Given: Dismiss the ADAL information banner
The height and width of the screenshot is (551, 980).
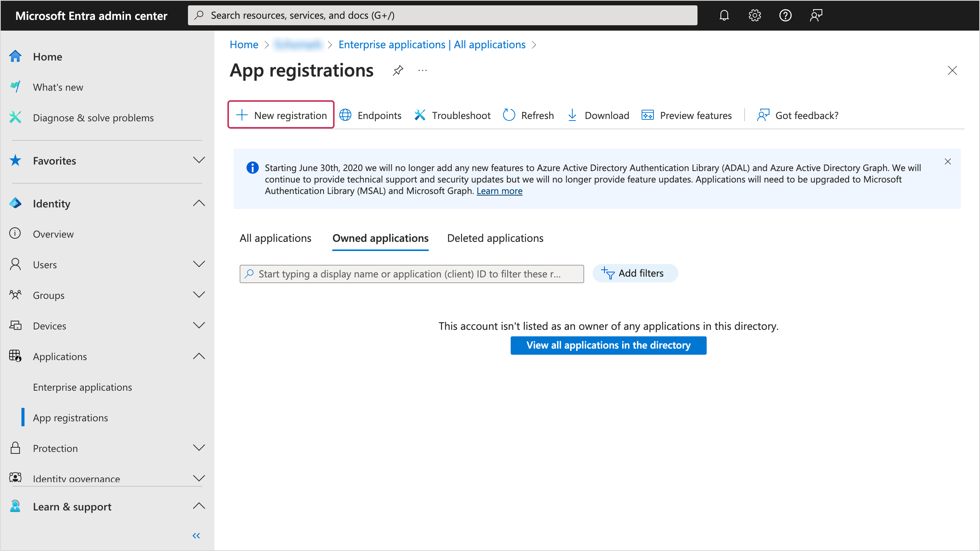Looking at the screenshot, I should [x=947, y=161].
